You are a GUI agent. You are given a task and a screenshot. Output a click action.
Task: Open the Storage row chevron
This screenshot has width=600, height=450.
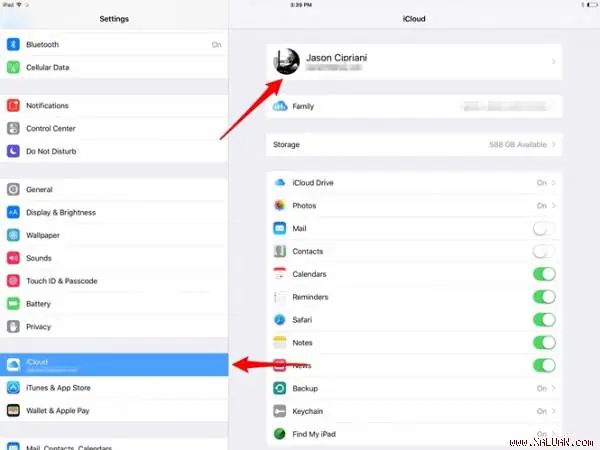pyautogui.click(x=553, y=145)
